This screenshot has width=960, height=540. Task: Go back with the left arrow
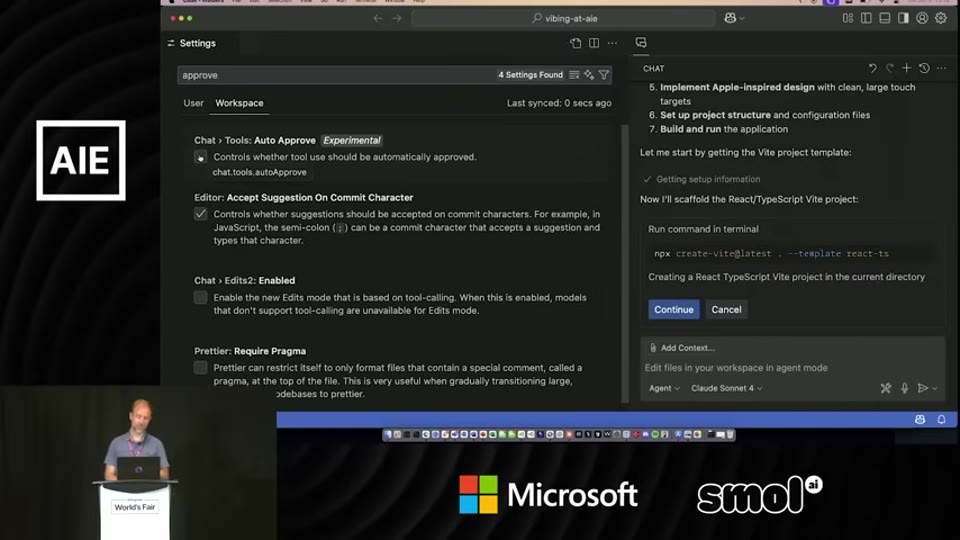point(378,18)
